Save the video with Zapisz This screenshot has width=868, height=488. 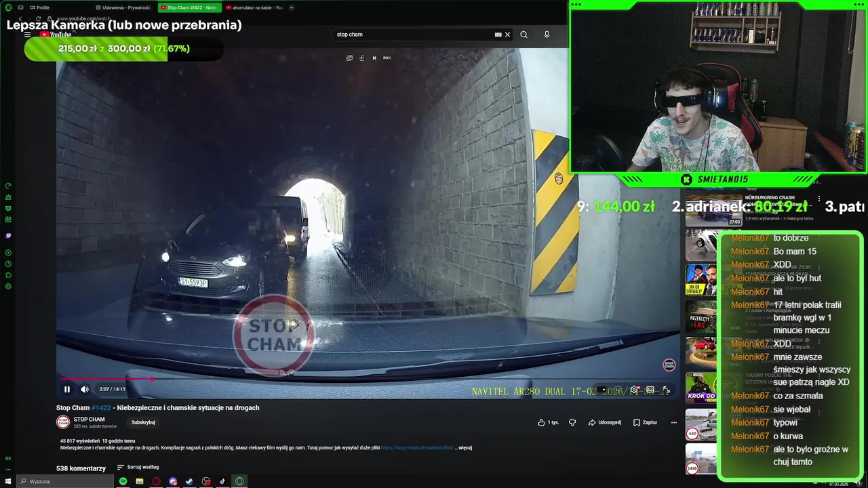[x=645, y=422]
